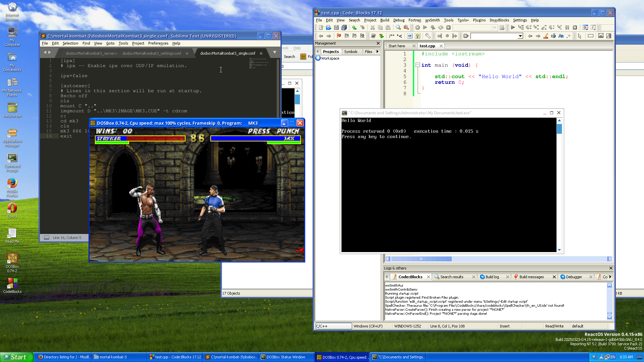Click Replace icon in Code::Blocks toolbar
The image size is (644, 362).
tap(406, 28)
